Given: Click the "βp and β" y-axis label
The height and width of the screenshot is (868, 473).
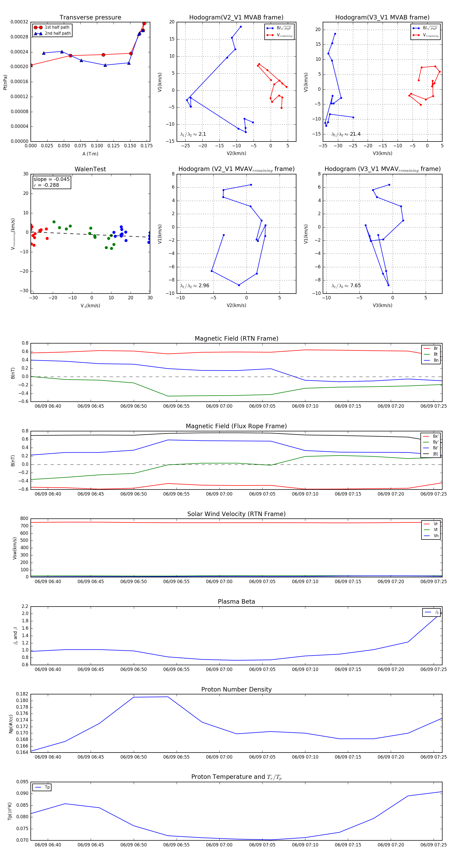Looking at the screenshot, I should point(15,636).
